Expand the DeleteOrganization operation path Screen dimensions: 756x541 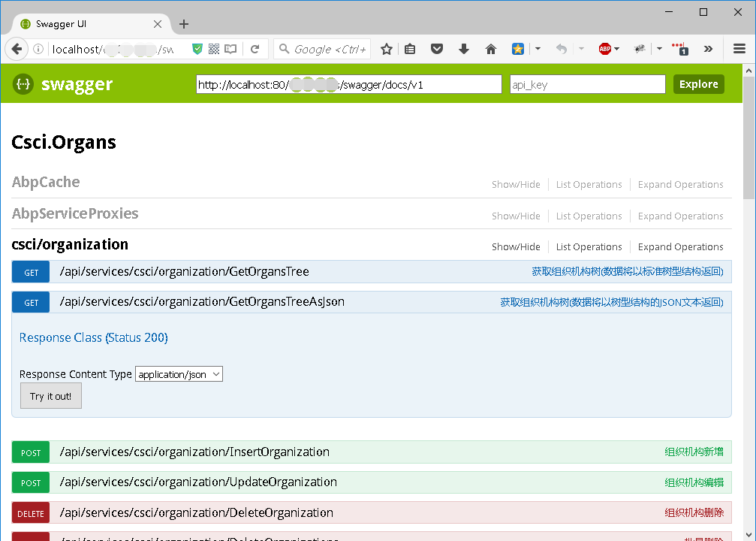tap(196, 512)
